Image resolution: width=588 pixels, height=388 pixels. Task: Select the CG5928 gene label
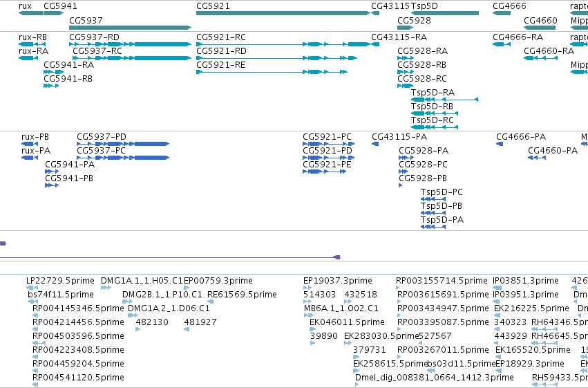click(x=414, y=20)
